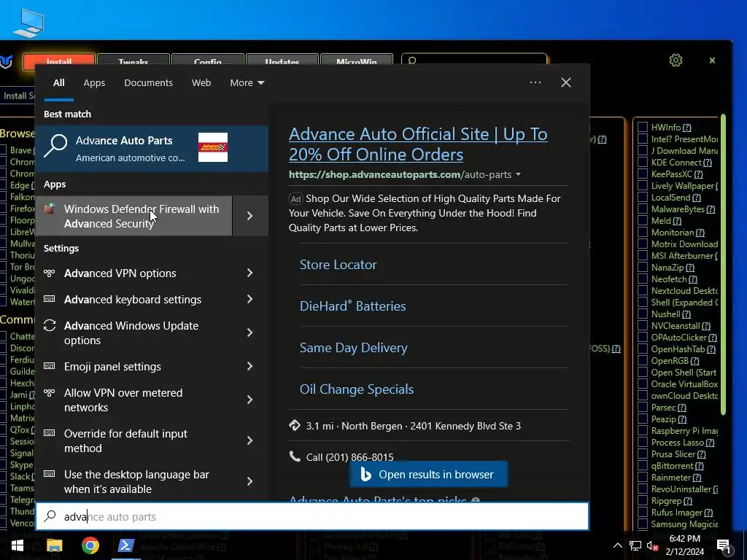Switch to the Documents search tab

148,82
